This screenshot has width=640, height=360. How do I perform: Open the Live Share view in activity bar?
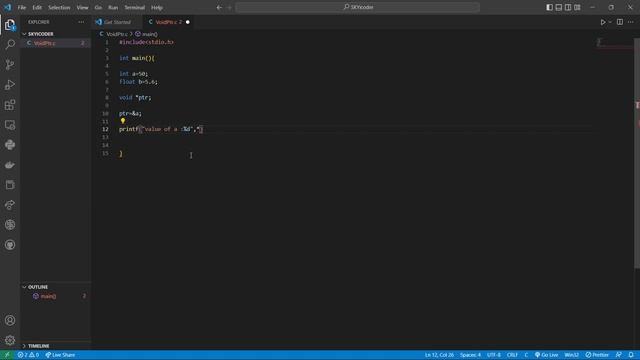click(10, 205)
